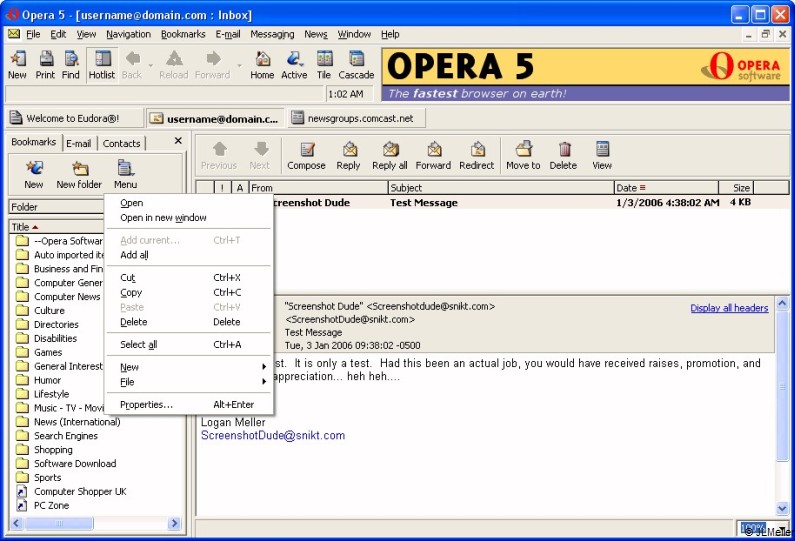
Task: Click the Forward navigation arrow
Action: [x=212, y=64]
